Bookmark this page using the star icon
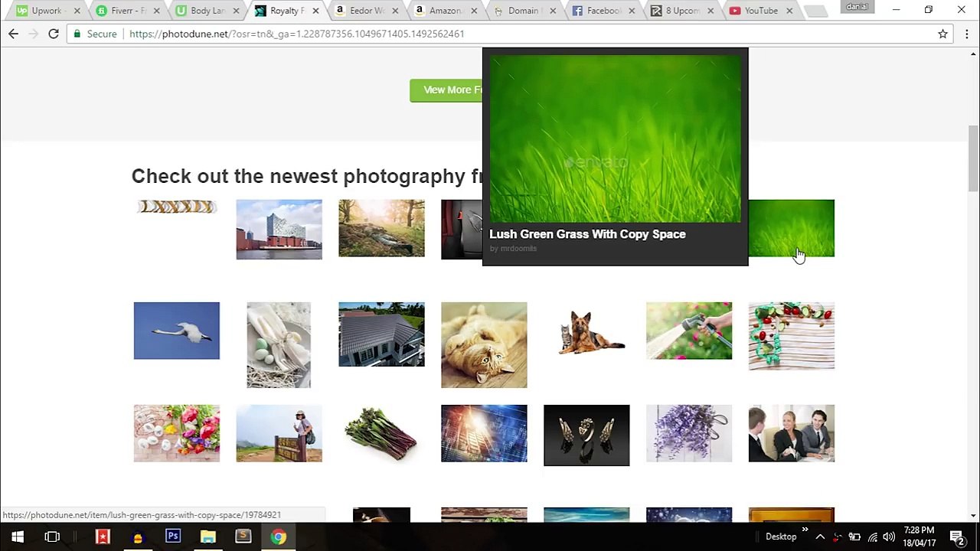The height and width of the screenshot is (551, 980). (943, 34)
